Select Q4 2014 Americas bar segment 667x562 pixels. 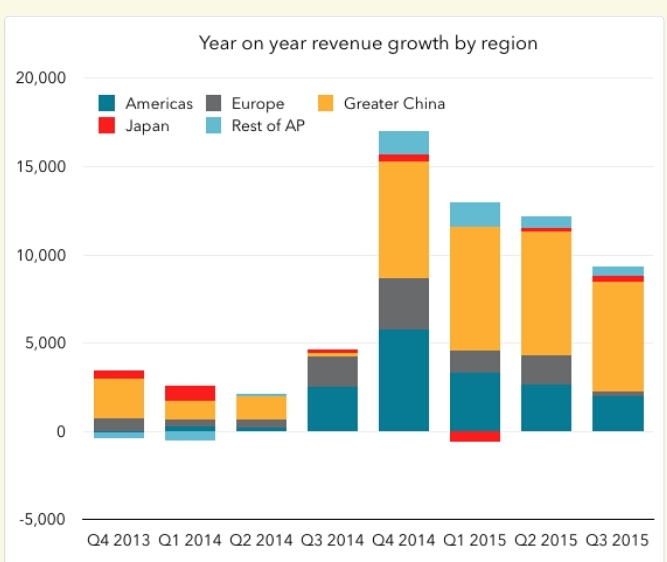click(x=404, y=380)
